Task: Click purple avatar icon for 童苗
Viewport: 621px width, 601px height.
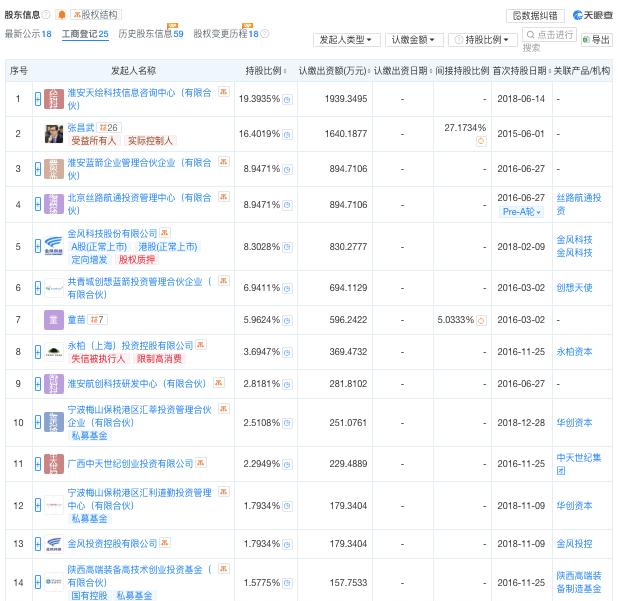Action: pyautogui.click(x=54, y=320)
